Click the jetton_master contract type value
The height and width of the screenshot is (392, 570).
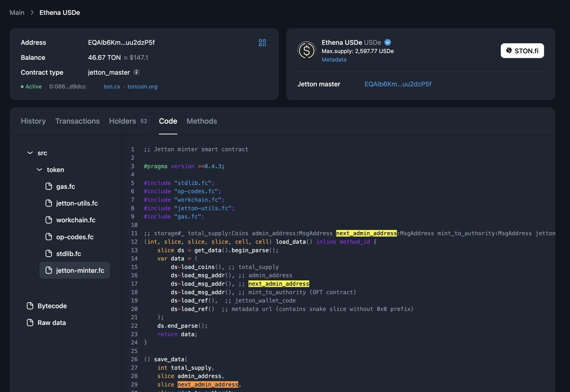pyautogui.click(x=109, y=73)
